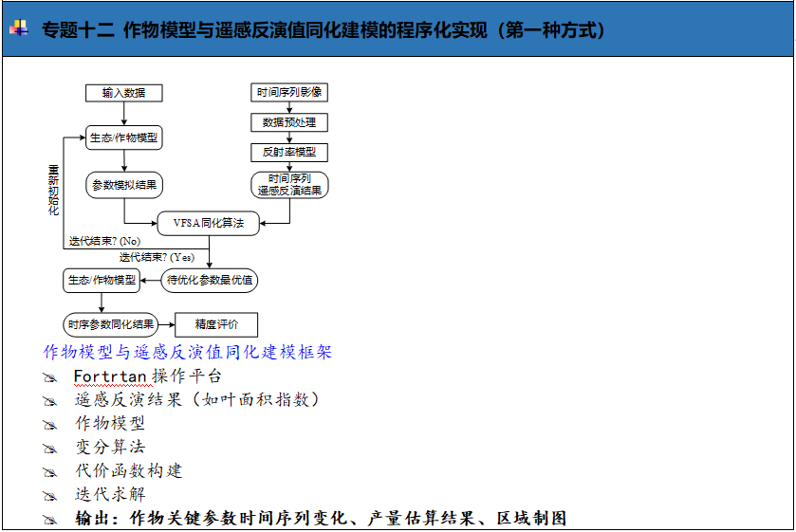Screen dimensions: 796x532
Task: Click the 迭代结束? (No) label
Action: click(104, 241)
